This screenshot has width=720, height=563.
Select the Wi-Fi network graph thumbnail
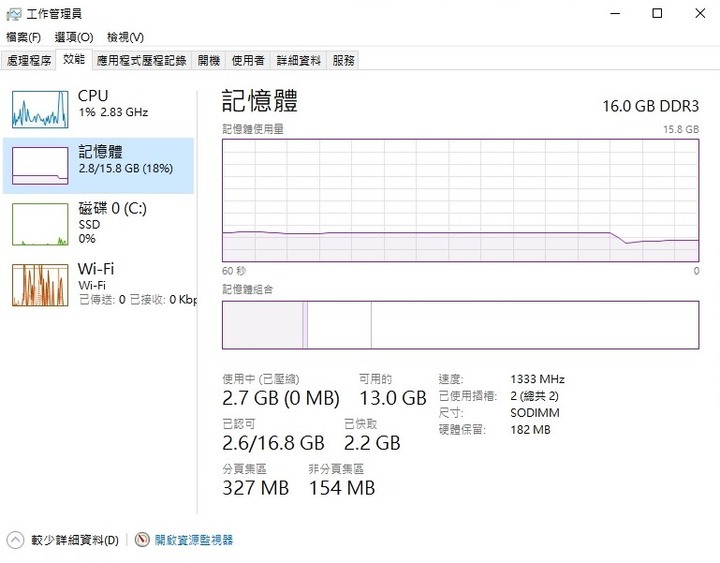coord(40,285)
